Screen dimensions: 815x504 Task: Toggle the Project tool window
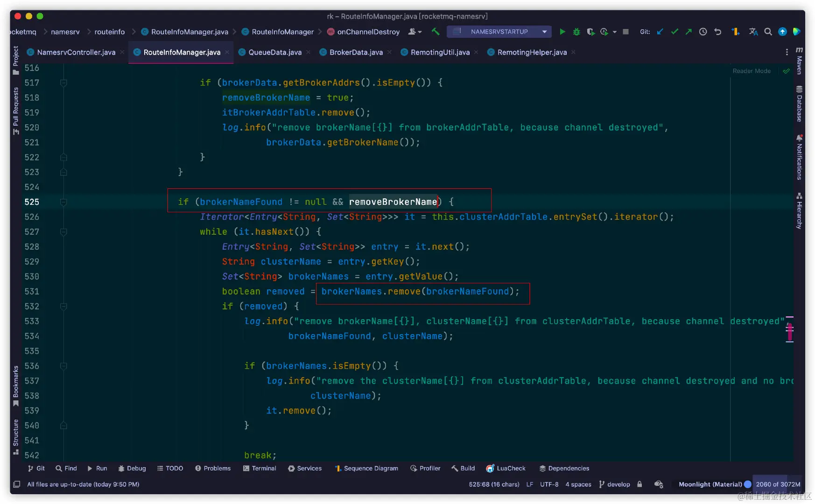16,60
